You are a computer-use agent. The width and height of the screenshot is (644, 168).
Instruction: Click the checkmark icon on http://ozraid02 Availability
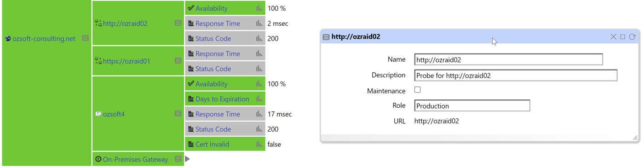[191, 8]
